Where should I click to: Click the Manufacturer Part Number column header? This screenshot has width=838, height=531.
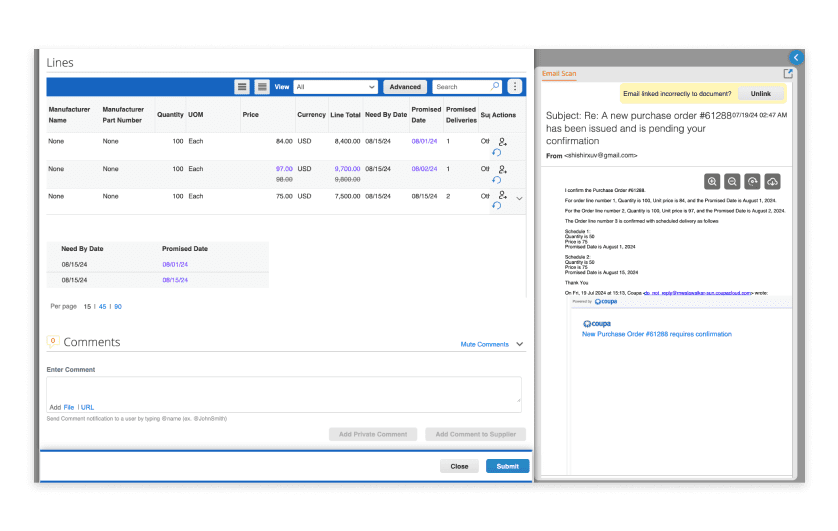point(123,115)
